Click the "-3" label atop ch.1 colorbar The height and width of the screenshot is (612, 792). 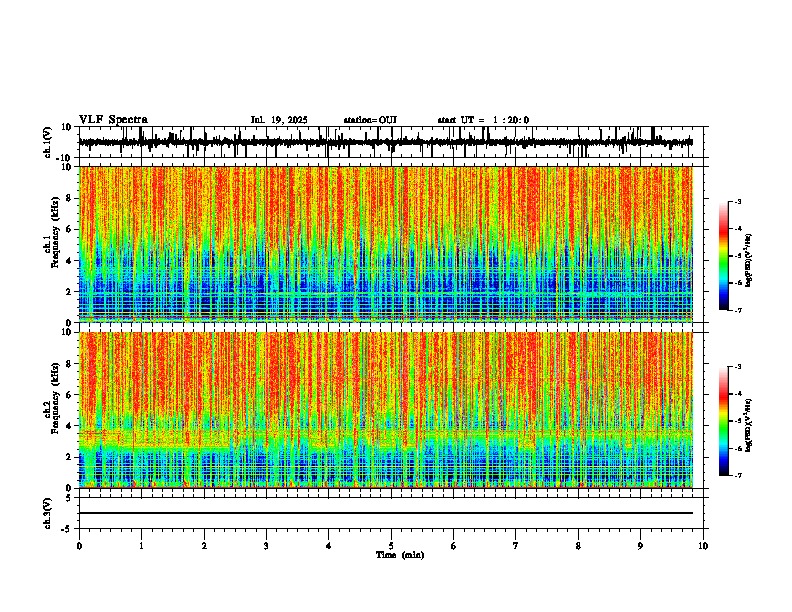tap(737, 201)
